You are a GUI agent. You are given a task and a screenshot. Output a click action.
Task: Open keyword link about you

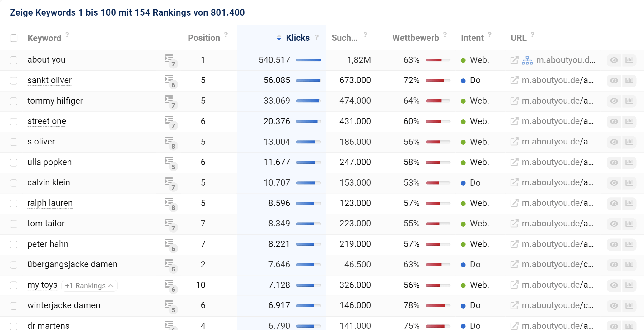pos(46,59)
